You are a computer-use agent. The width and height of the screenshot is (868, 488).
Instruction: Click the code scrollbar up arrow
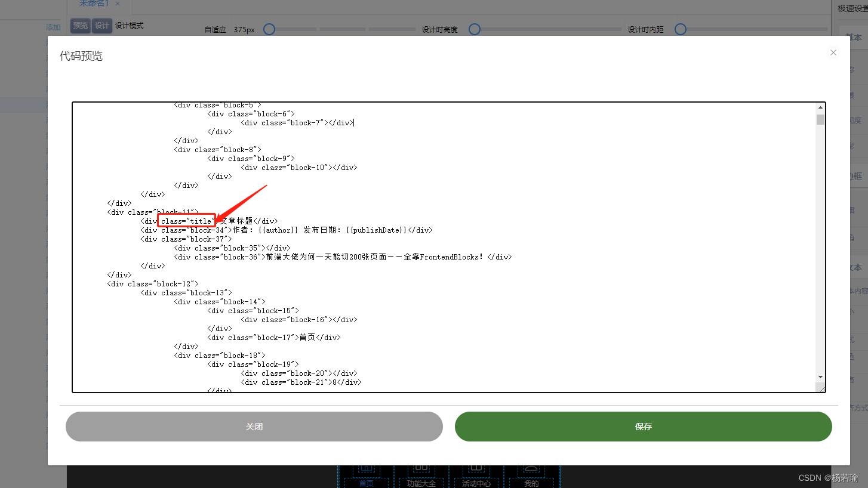tap(820, 108)
